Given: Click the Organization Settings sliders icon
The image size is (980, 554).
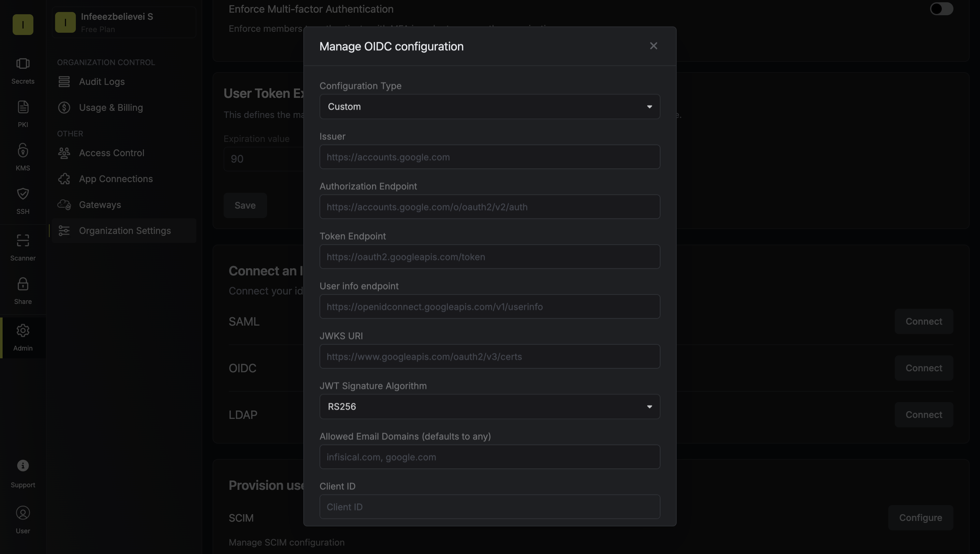Looking at the screenshot, I should pos(64,231).
